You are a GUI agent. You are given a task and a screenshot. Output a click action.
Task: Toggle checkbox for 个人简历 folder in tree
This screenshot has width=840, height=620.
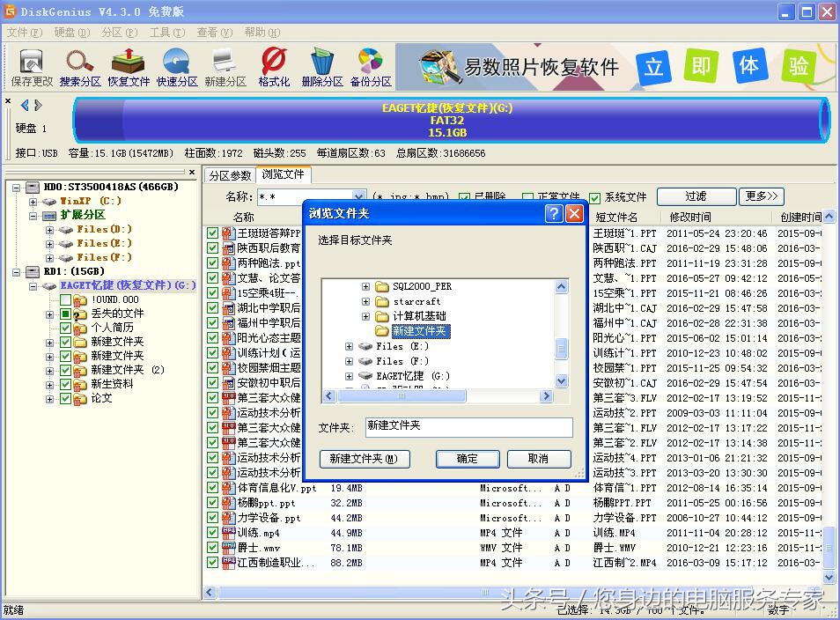66,328
